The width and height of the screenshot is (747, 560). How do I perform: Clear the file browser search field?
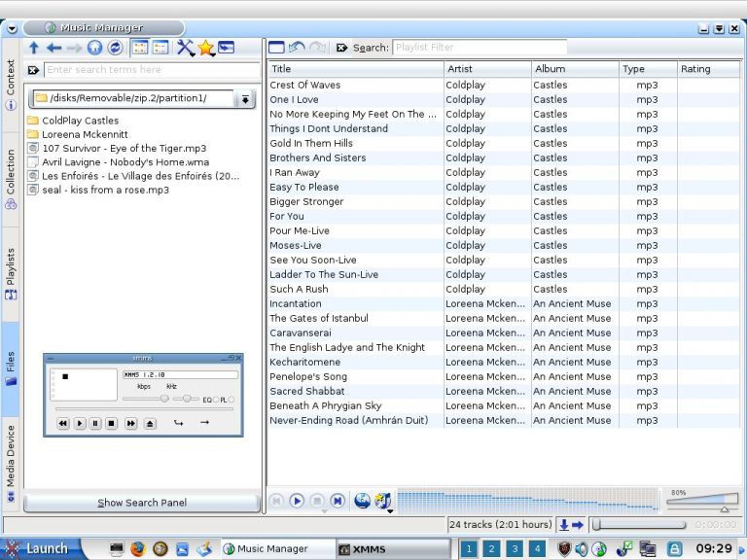pyautogui.click(x=33, y=70)
